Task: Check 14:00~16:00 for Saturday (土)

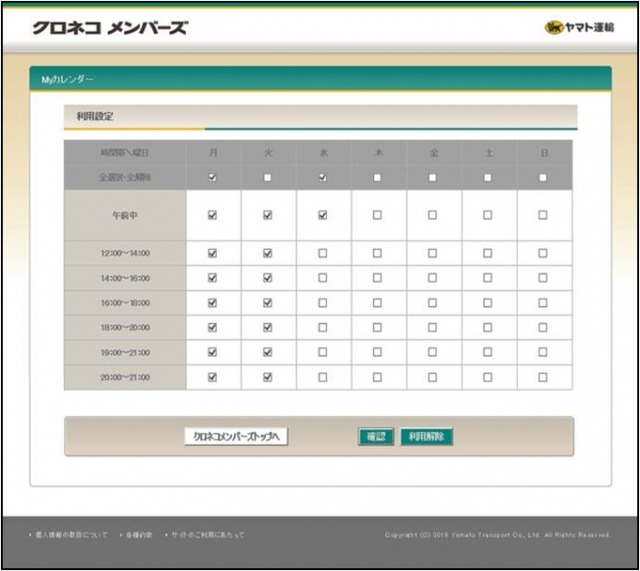Action: [487, 278]
